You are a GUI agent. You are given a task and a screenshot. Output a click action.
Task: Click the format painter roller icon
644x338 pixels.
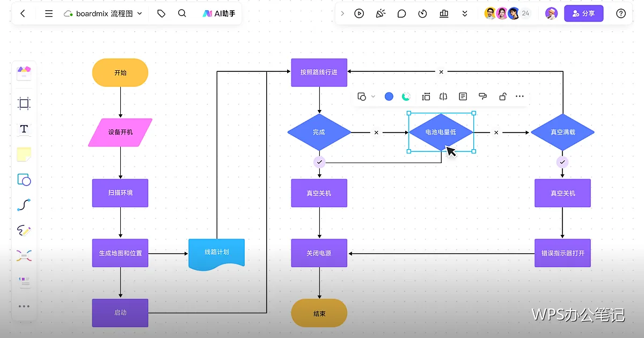pyautogui.click(x=482, y=97)
